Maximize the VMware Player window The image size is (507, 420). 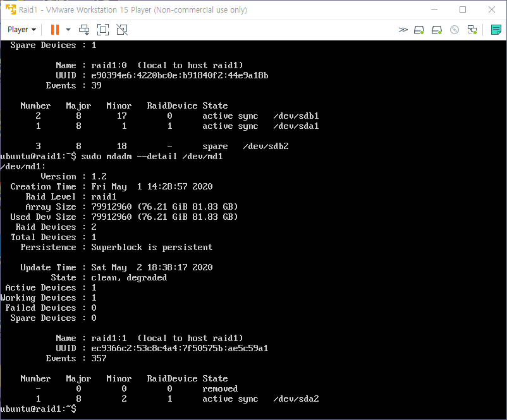point(463,9)
